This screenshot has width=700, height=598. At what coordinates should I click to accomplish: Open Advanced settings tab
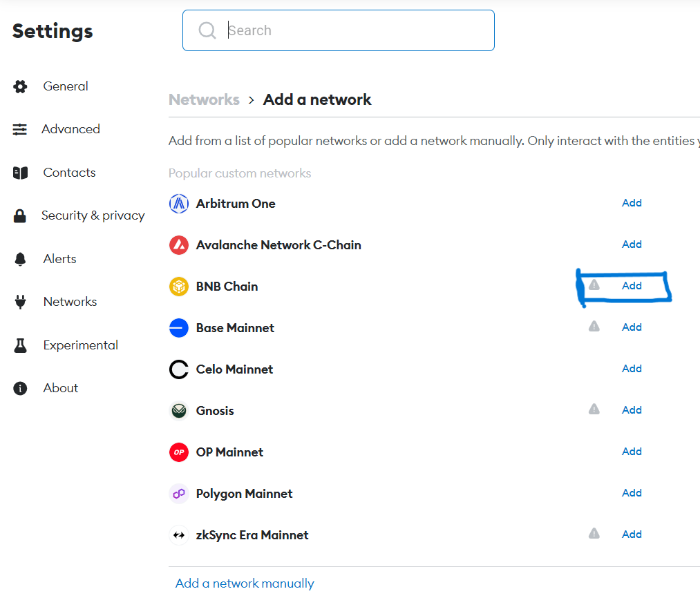click(70, 129)
